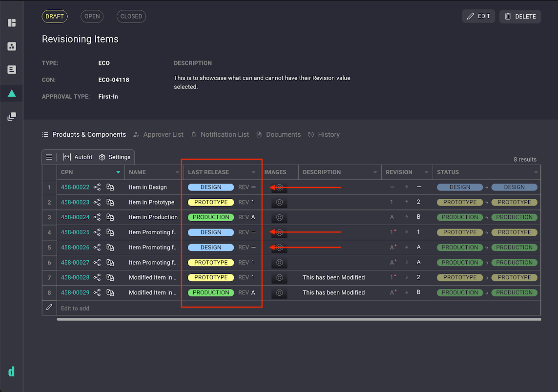Open the REVISION column dropdown arrow
The image size is (558, 392).
(x=426, y=172)
